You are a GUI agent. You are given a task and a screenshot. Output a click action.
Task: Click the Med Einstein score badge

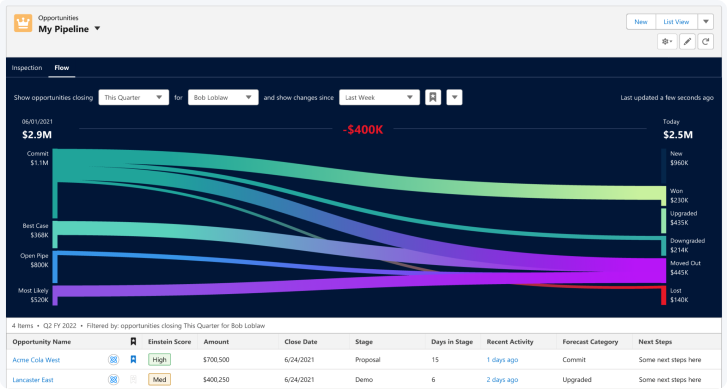[159, 380]
